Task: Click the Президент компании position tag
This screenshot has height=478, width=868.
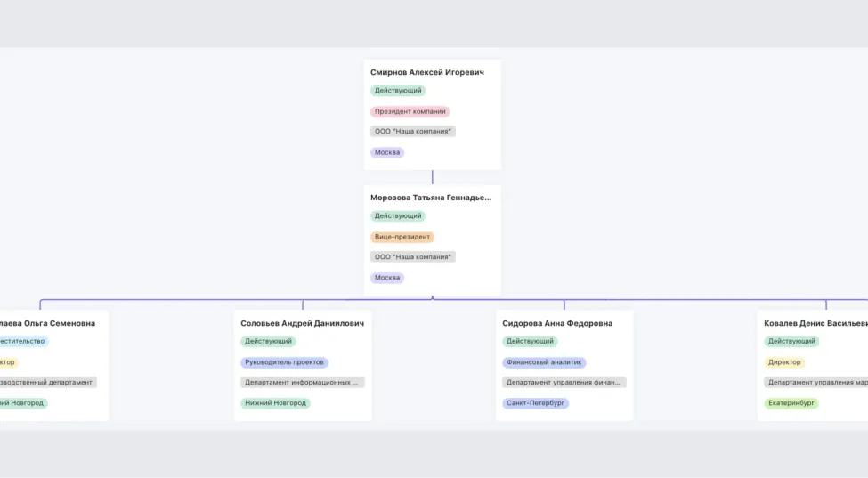Action: 410,112
